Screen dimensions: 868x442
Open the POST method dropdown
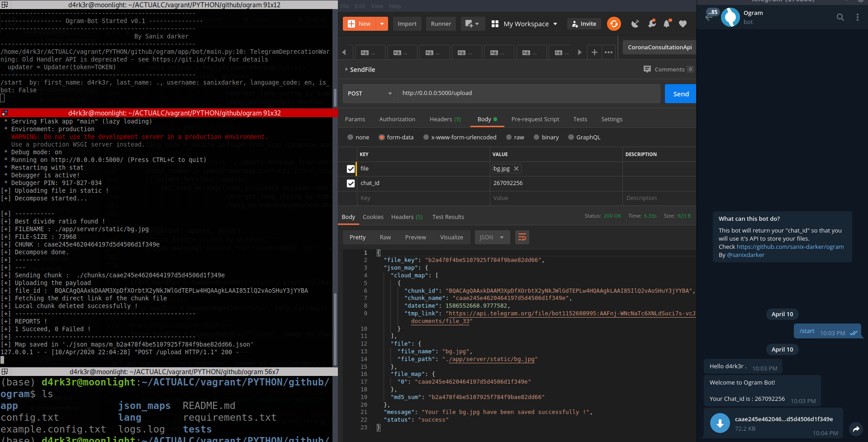click(x=370, y=94)
